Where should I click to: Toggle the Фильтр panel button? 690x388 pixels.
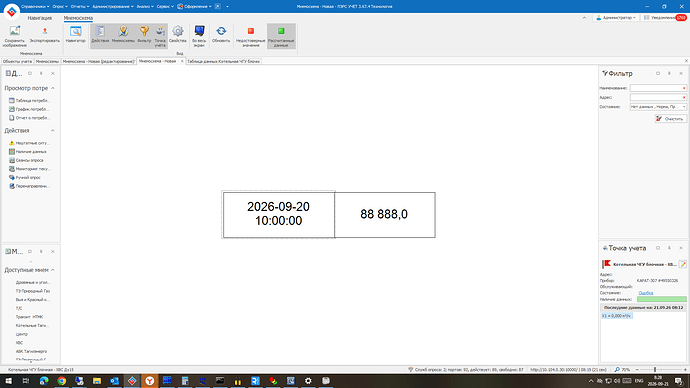(144, 36)
